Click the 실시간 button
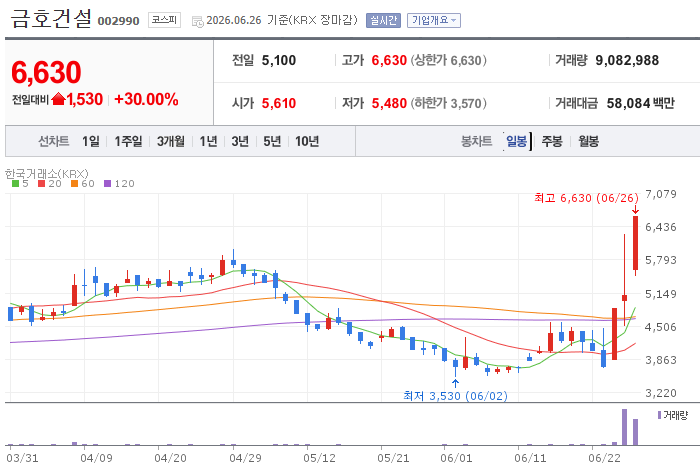The height and width of the screenshot is (470, 700). click(383, 20)
